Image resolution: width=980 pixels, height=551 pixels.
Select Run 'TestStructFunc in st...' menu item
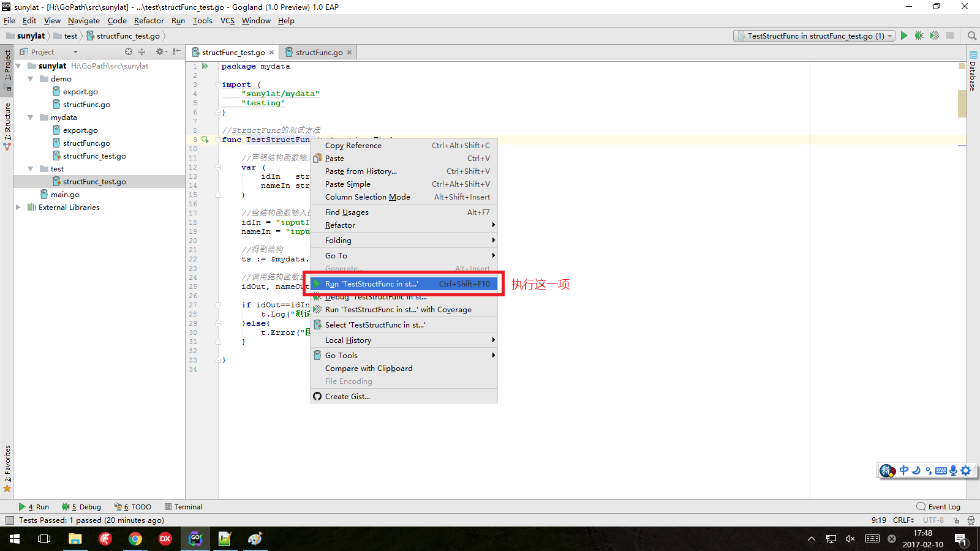(404, 284)
